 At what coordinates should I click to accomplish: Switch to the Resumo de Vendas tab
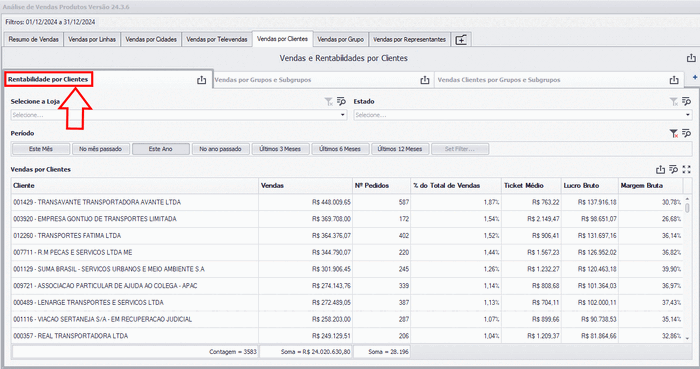[33, 39]
